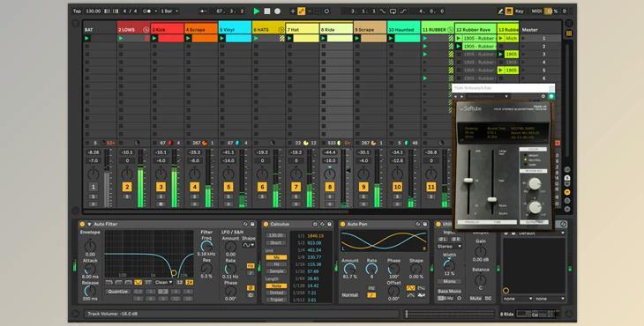Select the 7 Hat track header
The image size is (644, 326).
[x=303, y=30]
